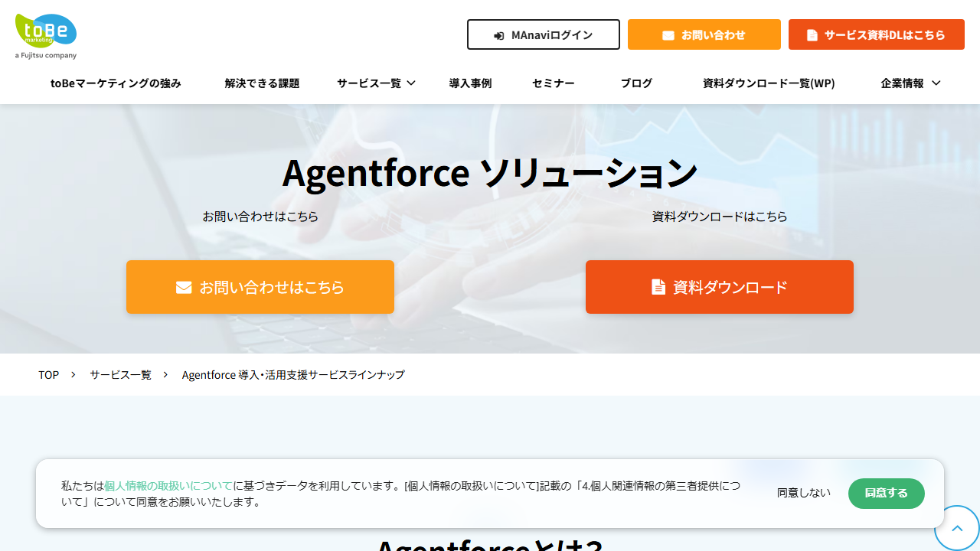Screen dimensions: 980x551
Task: Click TOP breadcrumb link
Action: 49,375
